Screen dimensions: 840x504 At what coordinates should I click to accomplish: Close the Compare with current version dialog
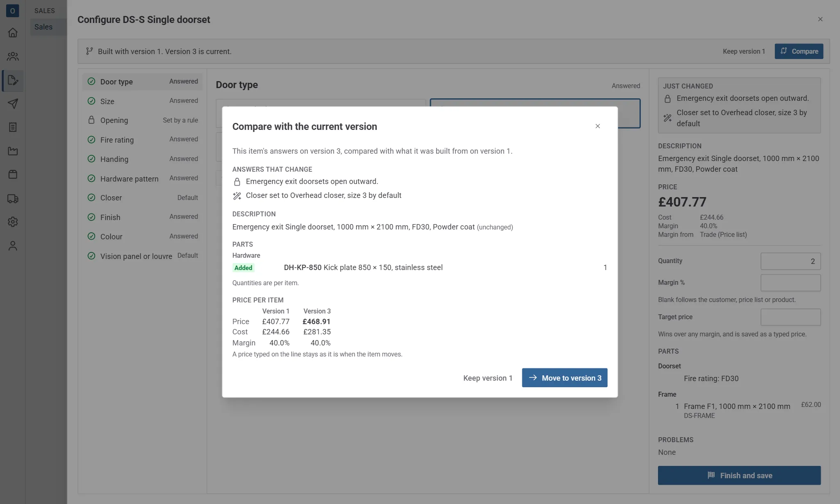coord(598,126)
